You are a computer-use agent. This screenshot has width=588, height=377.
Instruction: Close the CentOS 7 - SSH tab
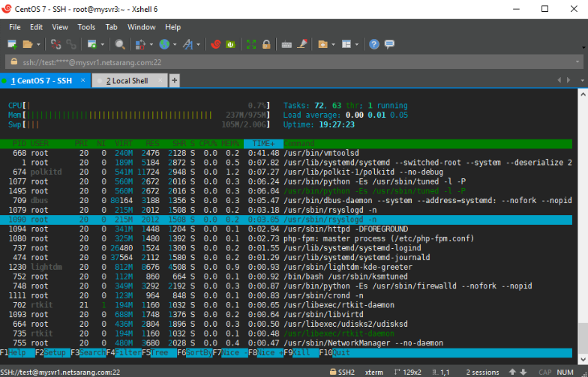coord(82,80)
